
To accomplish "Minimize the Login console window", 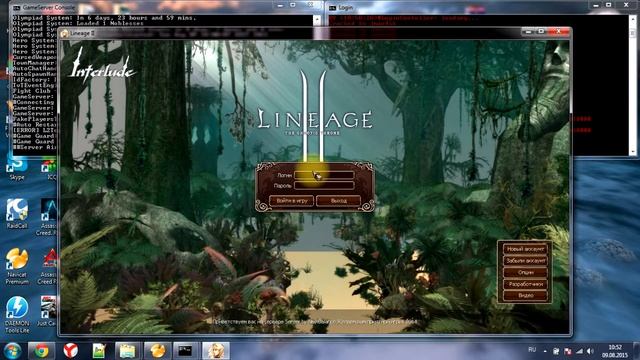I will [596, 5].
